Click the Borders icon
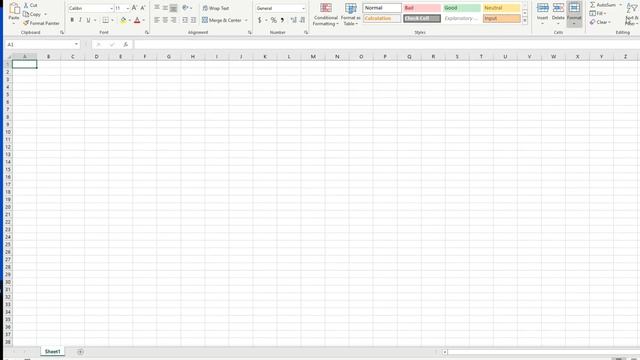The height and width of the screenshot is (360, 640). coord(106,20)
